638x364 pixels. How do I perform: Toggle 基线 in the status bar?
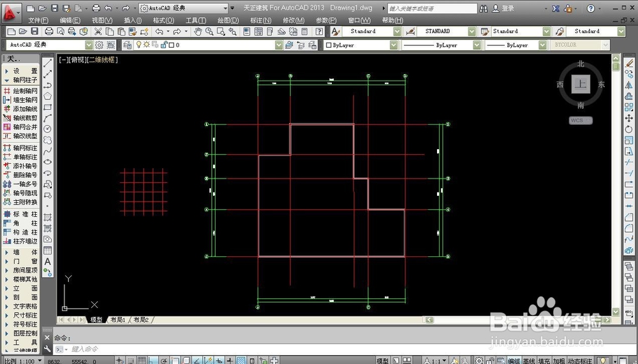point(529,361)
